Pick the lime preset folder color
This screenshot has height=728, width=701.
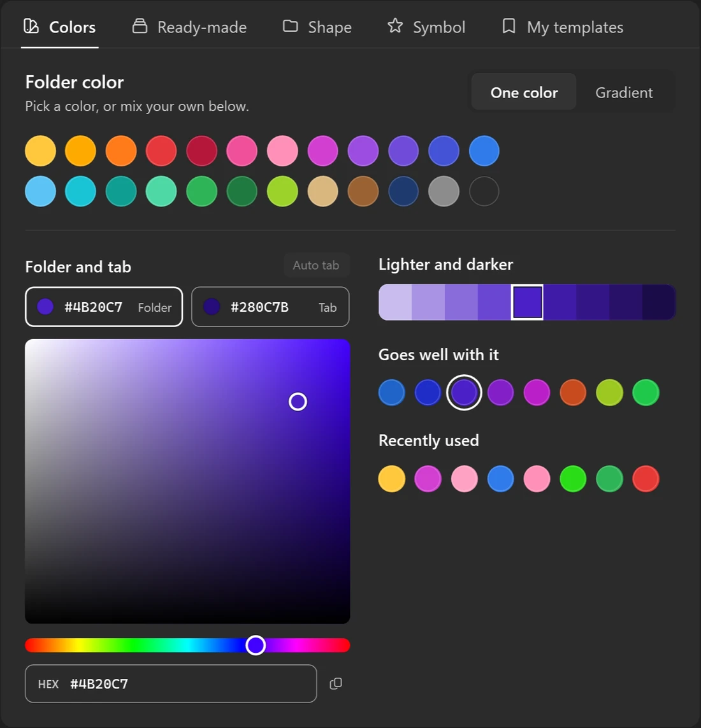tap(282, 191)
